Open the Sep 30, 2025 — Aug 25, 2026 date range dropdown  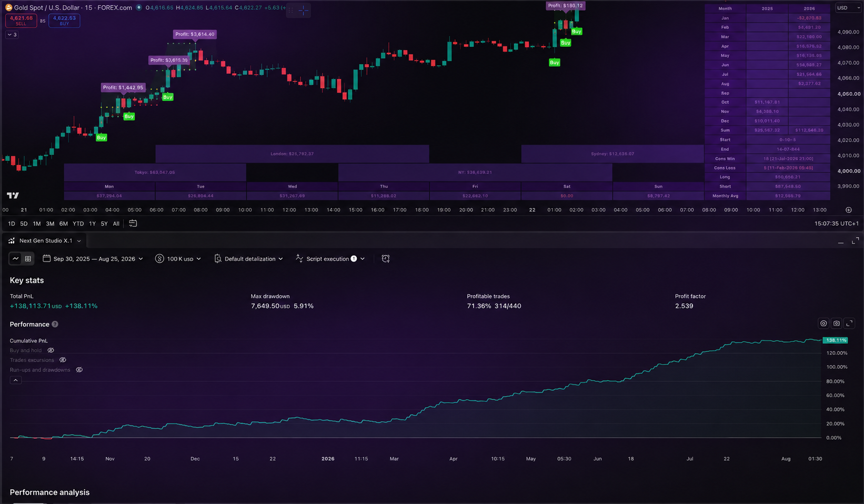(x=93, y=259)
